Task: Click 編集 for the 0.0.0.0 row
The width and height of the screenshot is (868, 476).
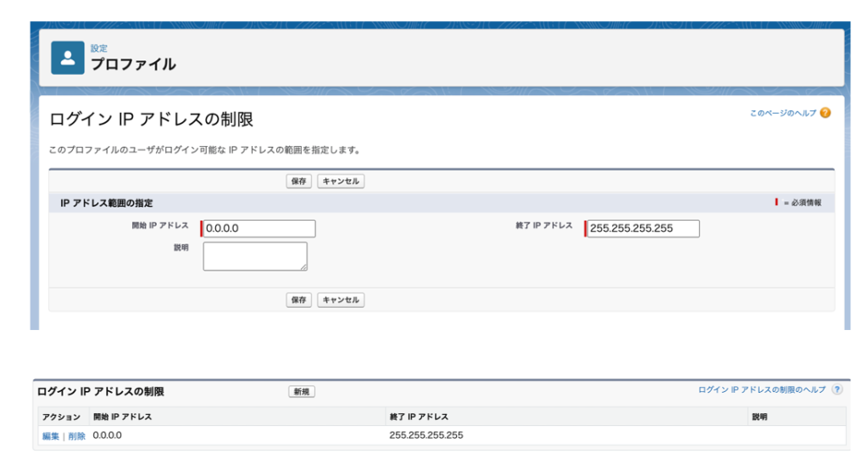Action: coord(51,436)
